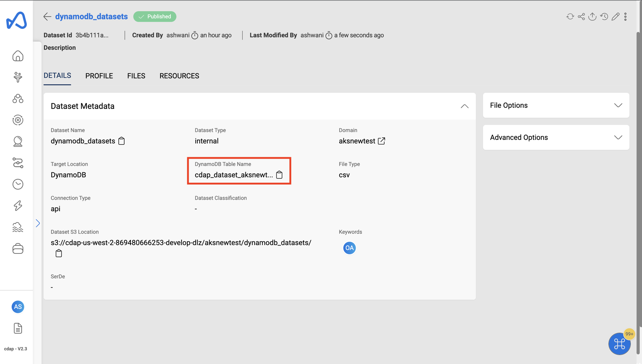Click the OA keyword badge

coord(350,248)
